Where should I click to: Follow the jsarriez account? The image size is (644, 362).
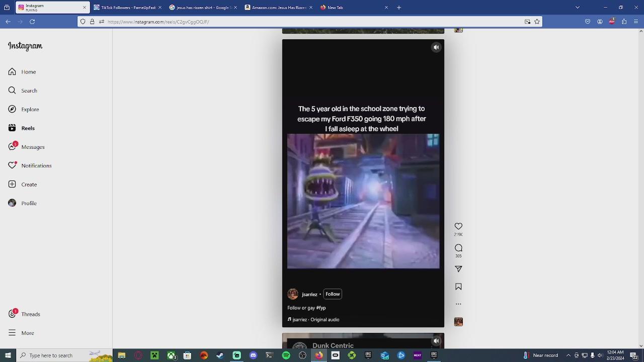tap(333, 294)
